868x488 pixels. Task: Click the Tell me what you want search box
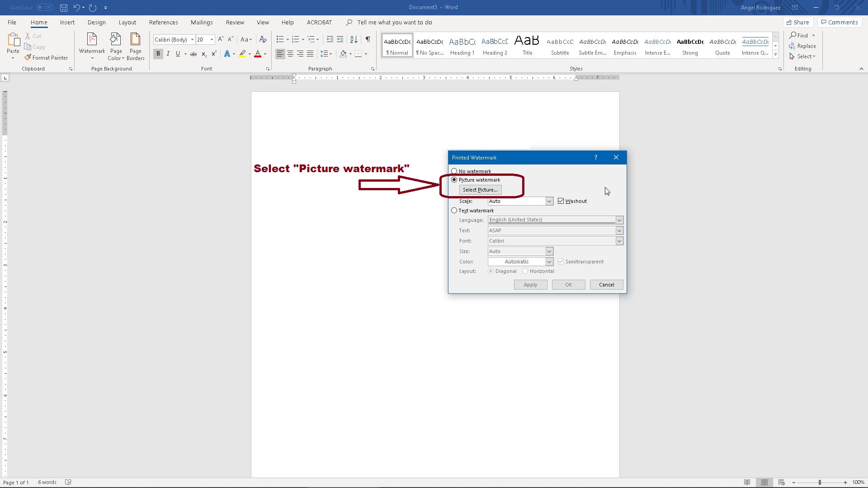point(394,22)
